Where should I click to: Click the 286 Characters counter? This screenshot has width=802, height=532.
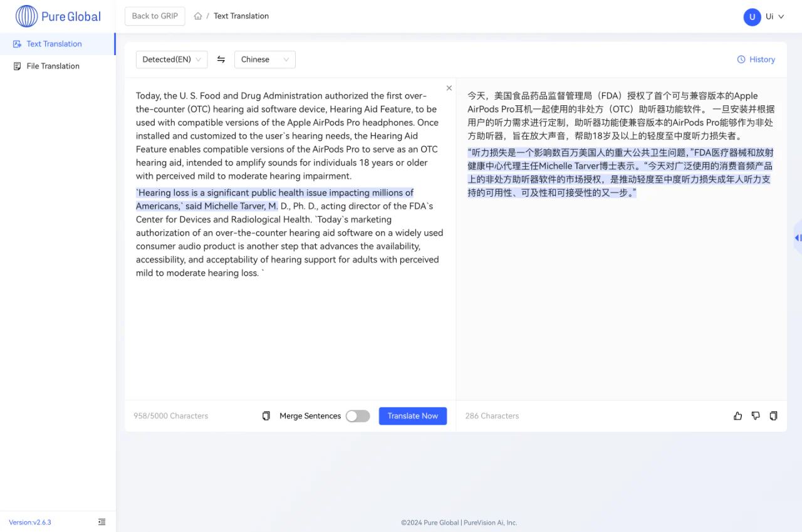(492, 416)
